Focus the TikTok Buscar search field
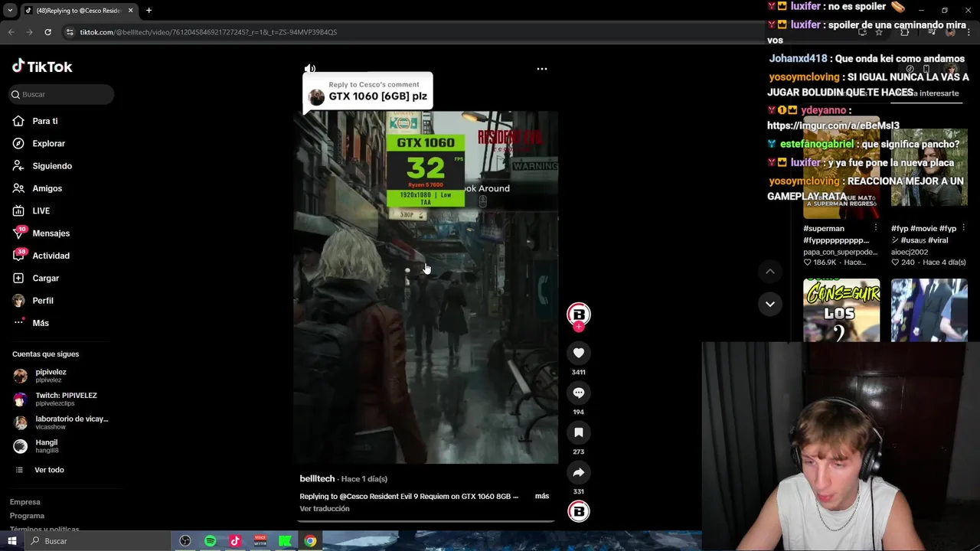Image resolution: width=980 pixels, height=551 pixels. (x=61, y=94)
